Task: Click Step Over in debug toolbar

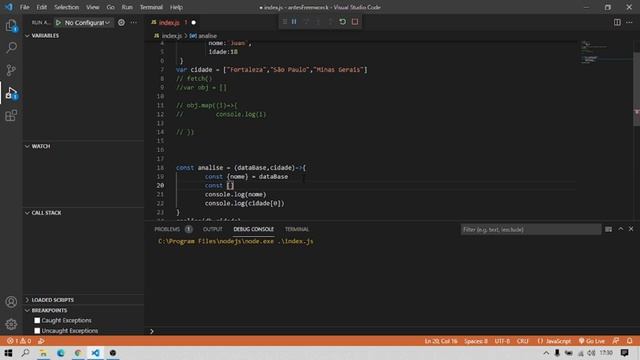Action: 306,22
